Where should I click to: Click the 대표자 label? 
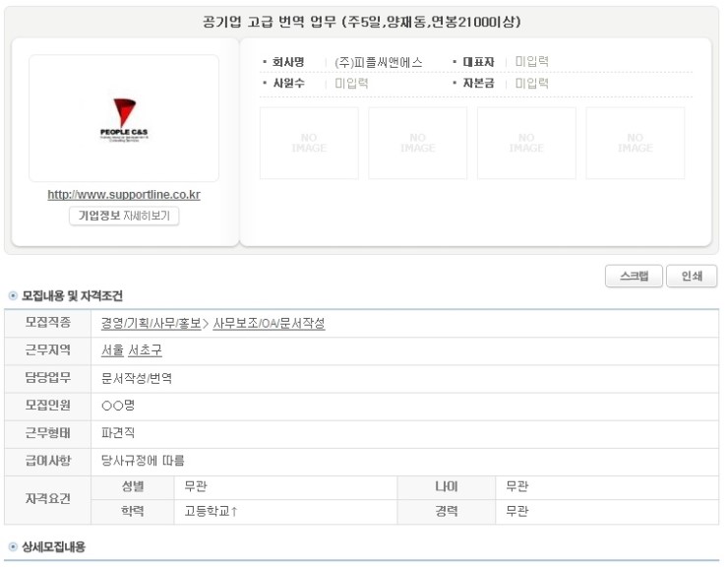(x=478, y=62)
